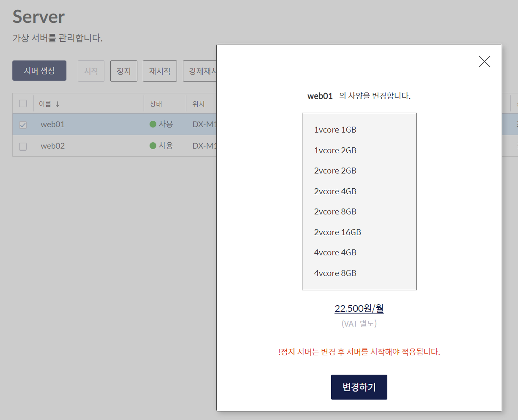Choose the 2vcore 4GB option
The image size is (518, 420).
pyautogui.click(x=335, y=191)
